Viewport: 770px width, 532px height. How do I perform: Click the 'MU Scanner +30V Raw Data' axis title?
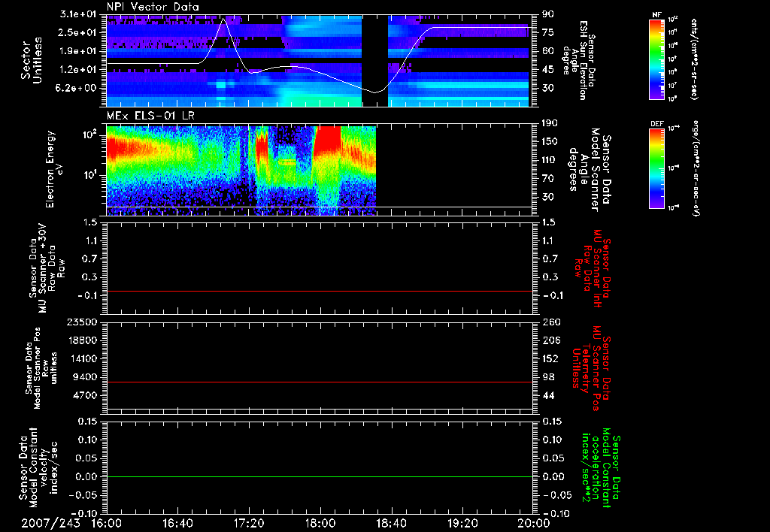[x=47, y=268]
